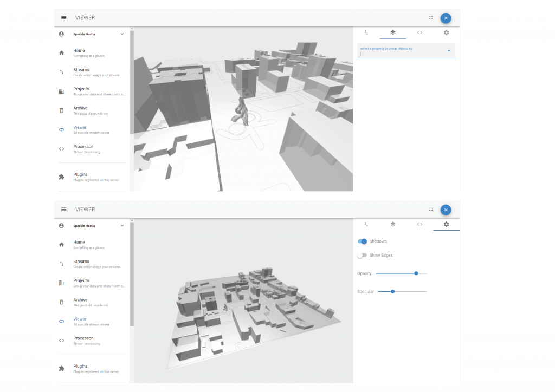Select the streams arrows tab in the lower window
The height and width of the screenshot is (392, 555).
pos(366,224)
